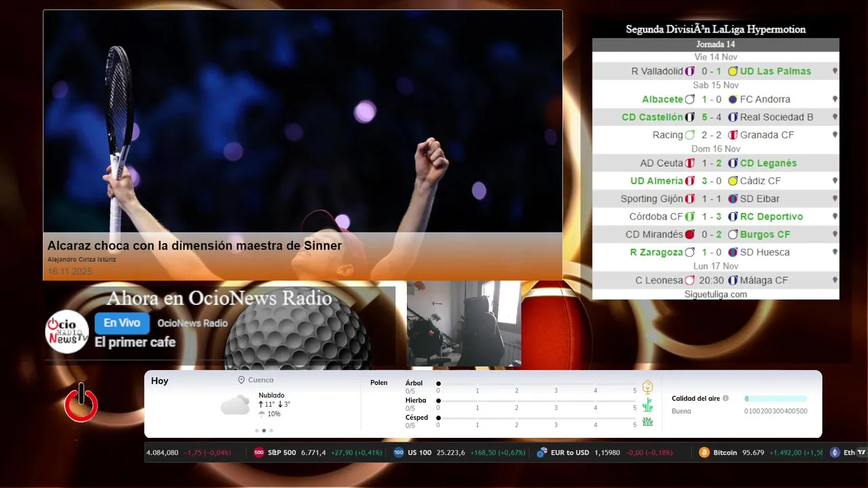The height and width of the screenshot is (488, 868).
Task: Select the Granada CF team name
Action: point(767,135)
